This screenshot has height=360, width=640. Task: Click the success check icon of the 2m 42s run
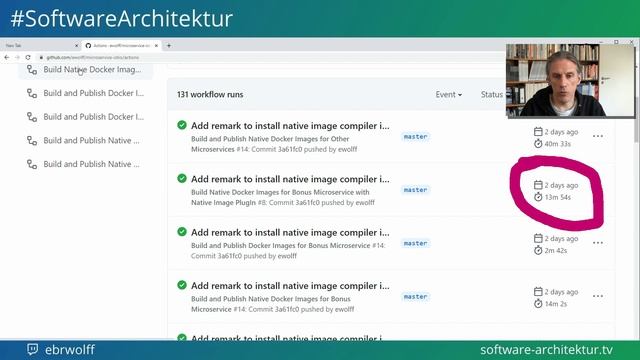click(182, 232)
